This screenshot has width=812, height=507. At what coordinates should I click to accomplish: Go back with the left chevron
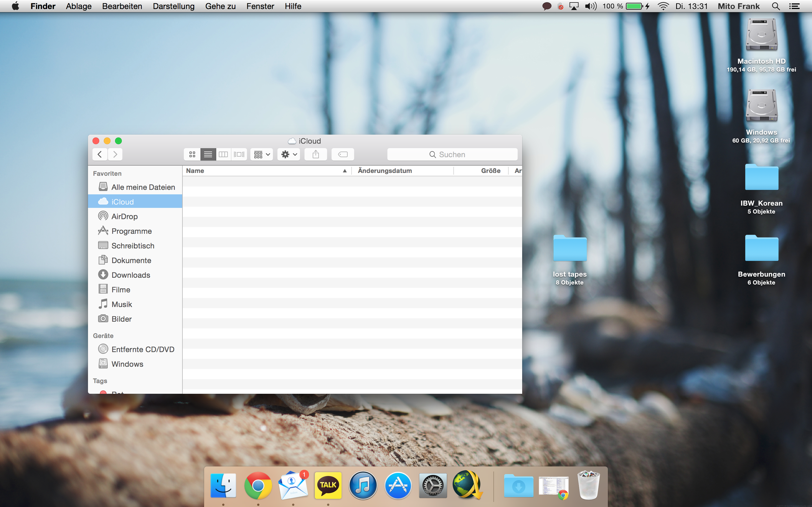[x=100, y=154]
